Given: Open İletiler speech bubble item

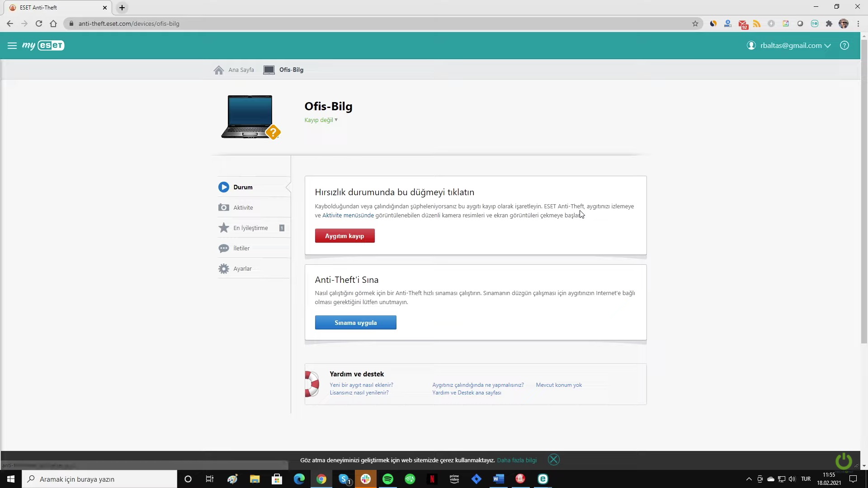Looking at the screenshot, I should (x=241, y=248).
